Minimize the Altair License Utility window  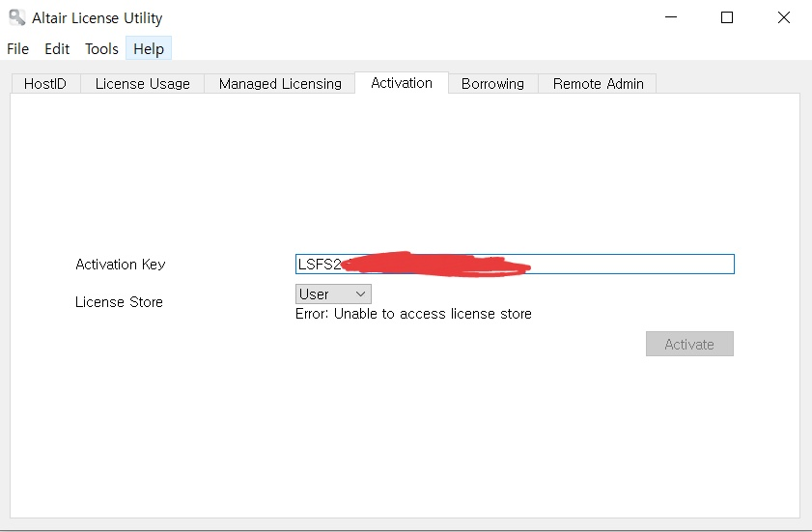coord(671,17)
